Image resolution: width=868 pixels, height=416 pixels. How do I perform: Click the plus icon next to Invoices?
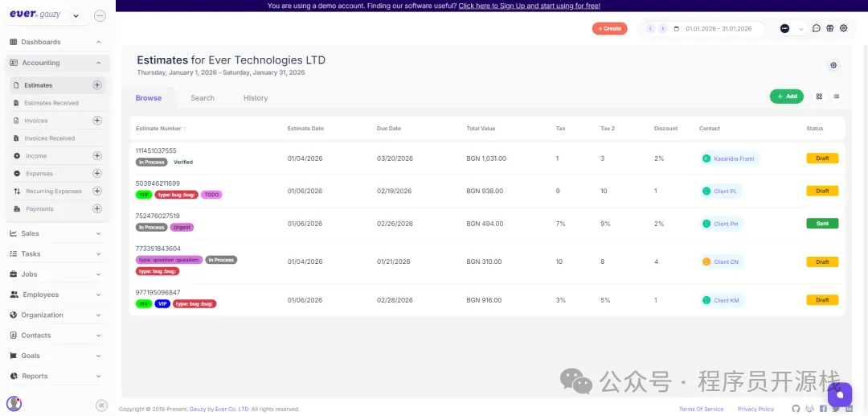coord(97,120)
